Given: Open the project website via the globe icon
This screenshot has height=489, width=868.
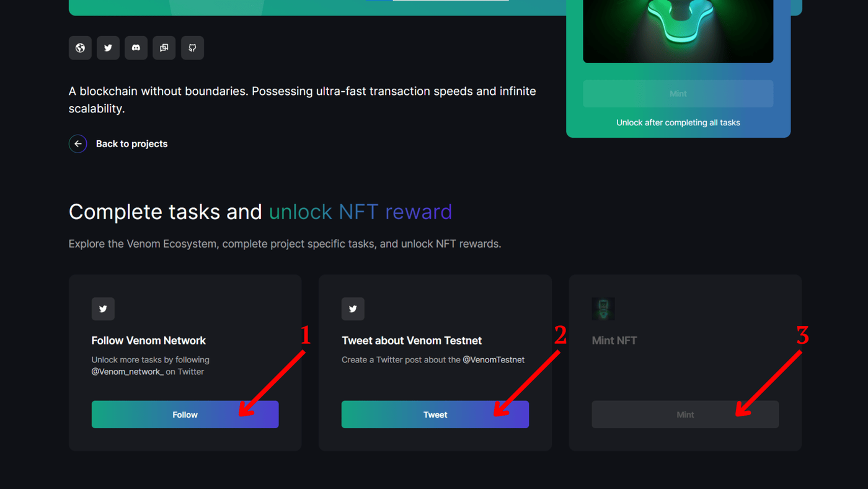Looking at the screenshot, I should click(x=80, y=48).
